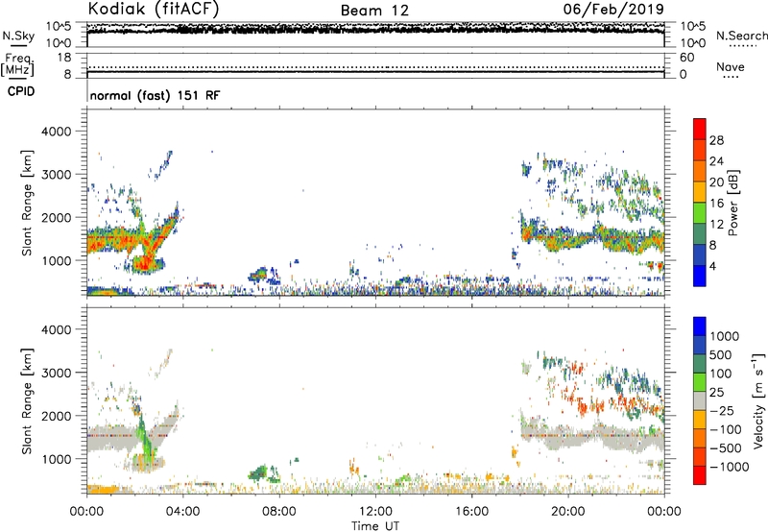The height and width of the screenshot is (532, 768).
Task: Click the 'Kodiak (fitACF)' title text
Action: 154,9
